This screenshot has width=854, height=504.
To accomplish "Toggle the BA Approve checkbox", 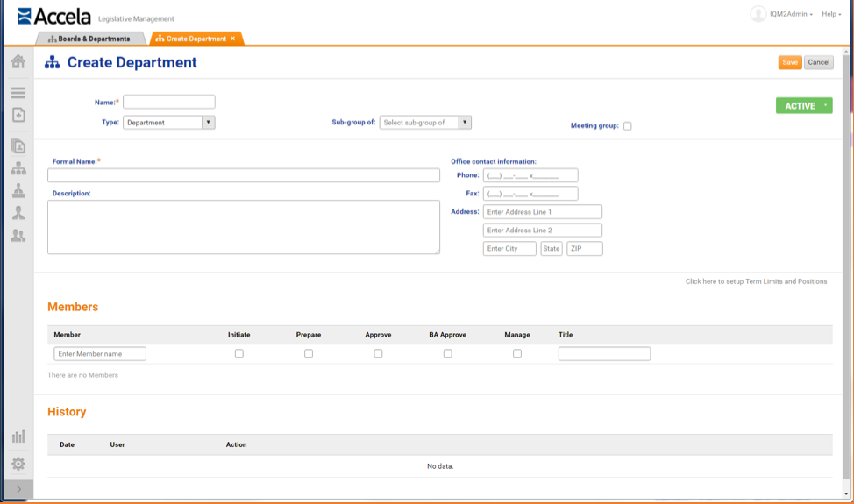I will [448, 354].
